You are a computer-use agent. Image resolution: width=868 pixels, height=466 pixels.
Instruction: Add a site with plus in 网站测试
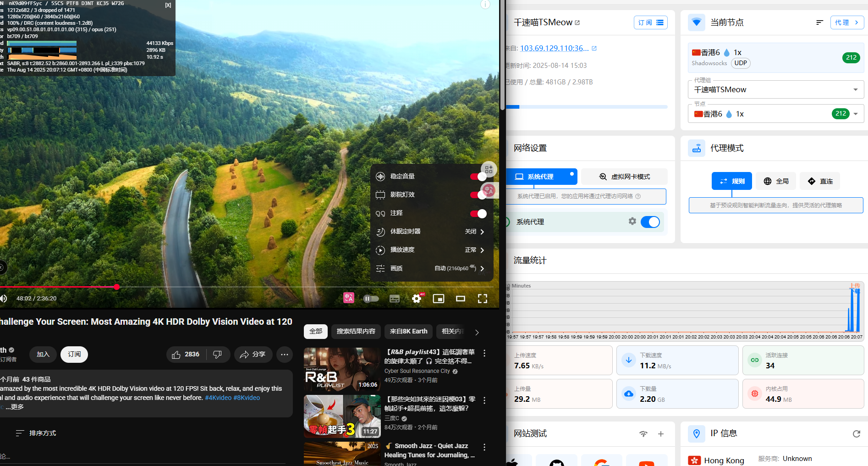(661, 434)
